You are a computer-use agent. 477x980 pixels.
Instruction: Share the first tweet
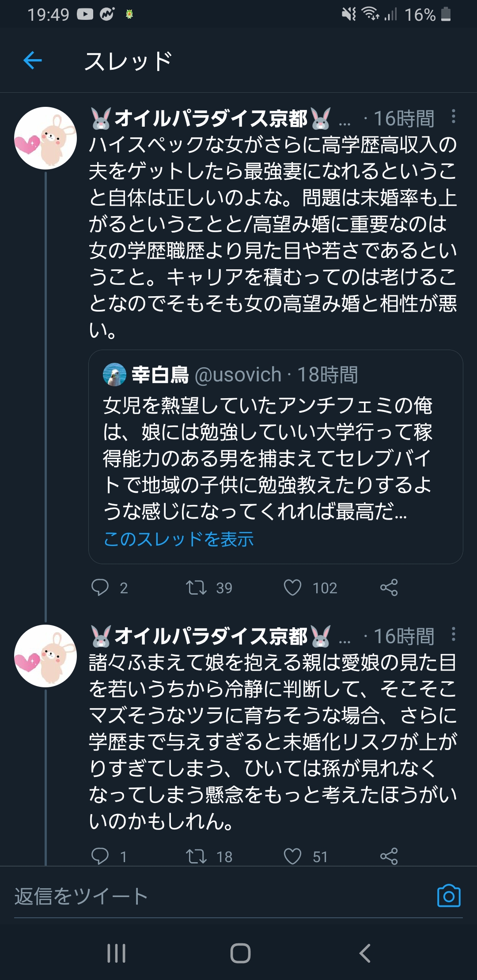pyautogui.click(x=389, y=588)
